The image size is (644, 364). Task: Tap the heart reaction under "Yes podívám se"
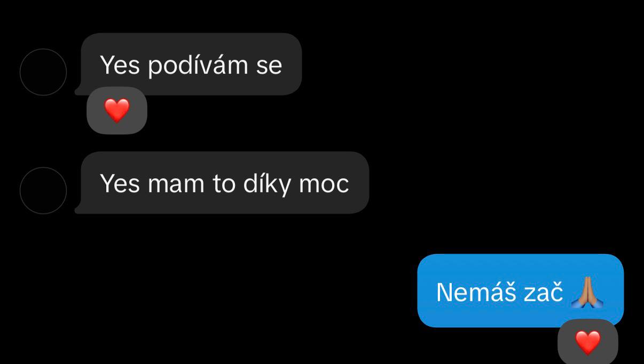[116, 110]
